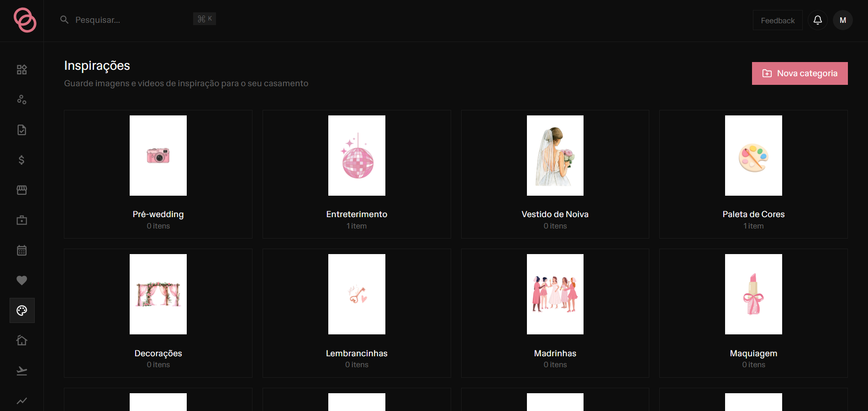The height and width of the screenshot is (411, 868).
Task: Open the Paleta de Cores category
Action: (x=753, y=174)
